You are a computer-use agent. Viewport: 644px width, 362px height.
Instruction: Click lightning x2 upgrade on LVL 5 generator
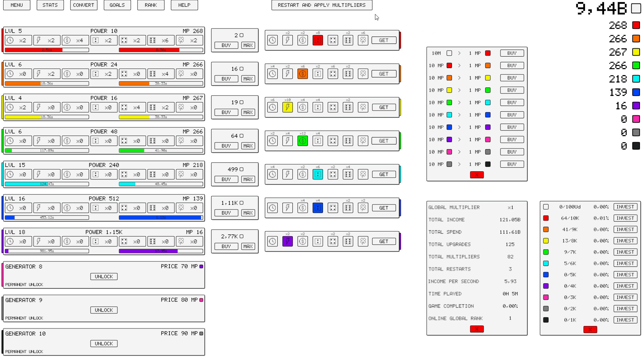click(47, 40)
